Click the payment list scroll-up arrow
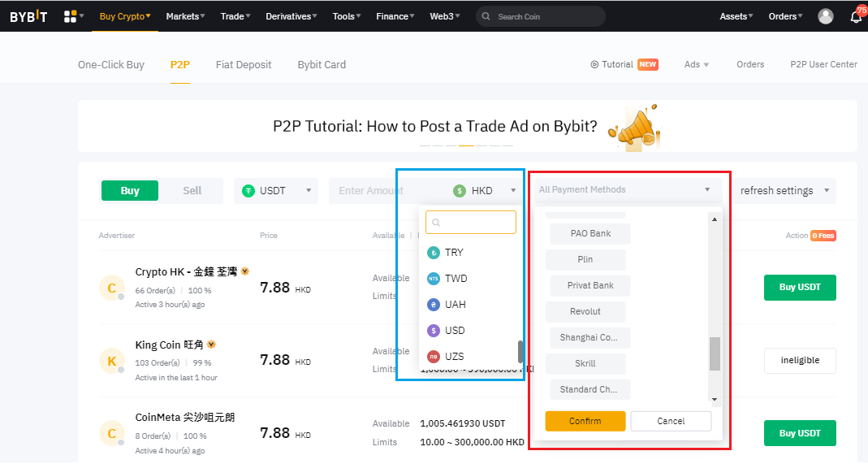The image size is (868, 464). (x=715, y=220)
